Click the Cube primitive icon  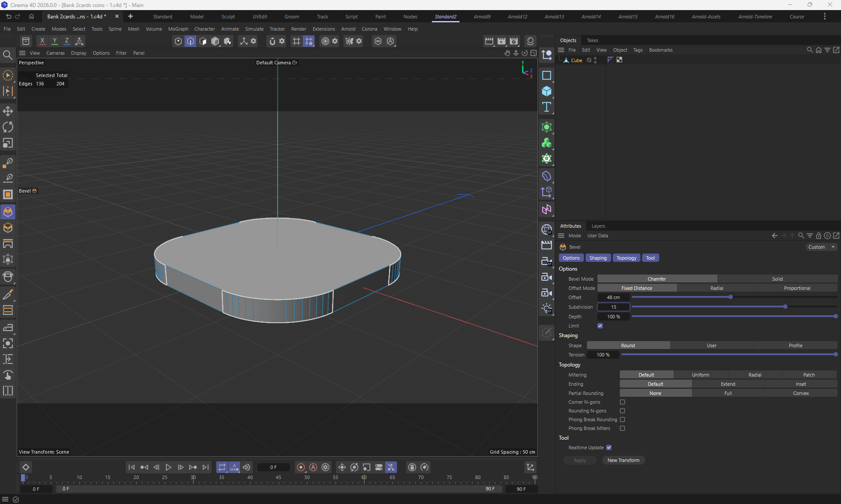tap(547, 91)
